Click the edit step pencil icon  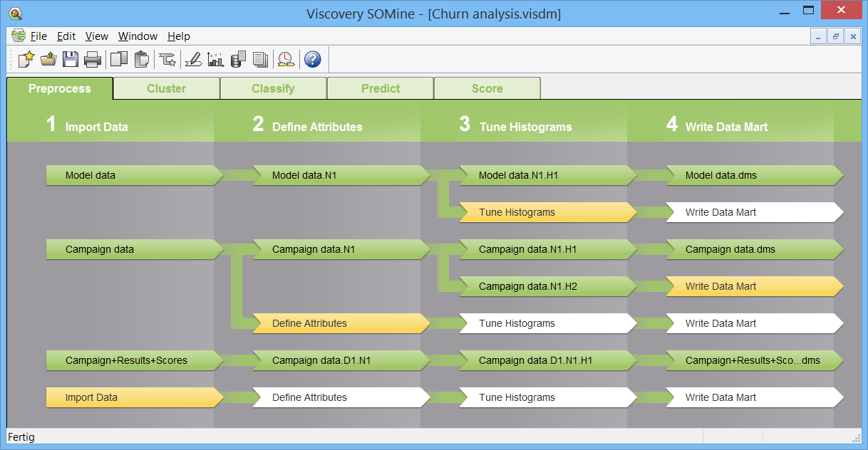click(x=193, y=60)
